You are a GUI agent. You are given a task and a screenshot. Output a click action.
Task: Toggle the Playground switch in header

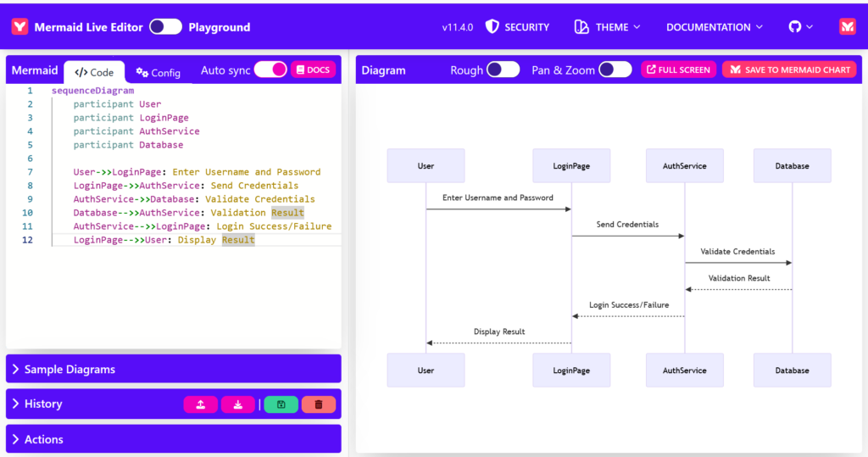pyautogui.click(x=165, y=27)
